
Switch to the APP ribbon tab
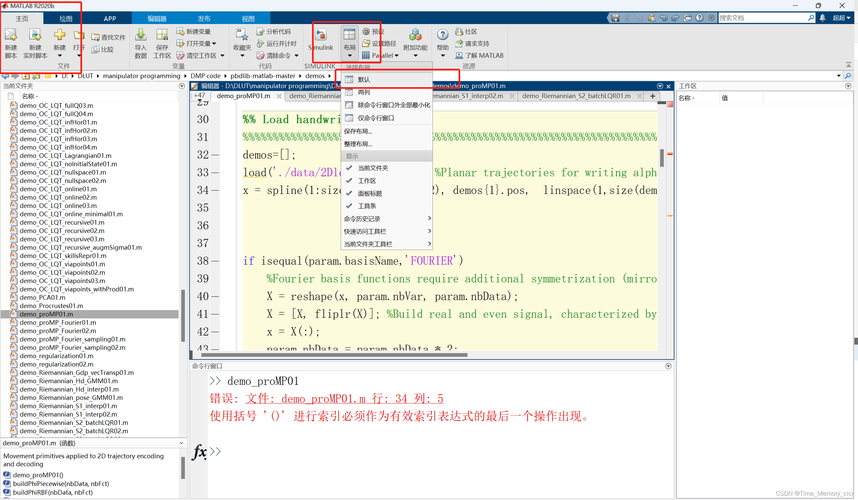tap(110, 18)
